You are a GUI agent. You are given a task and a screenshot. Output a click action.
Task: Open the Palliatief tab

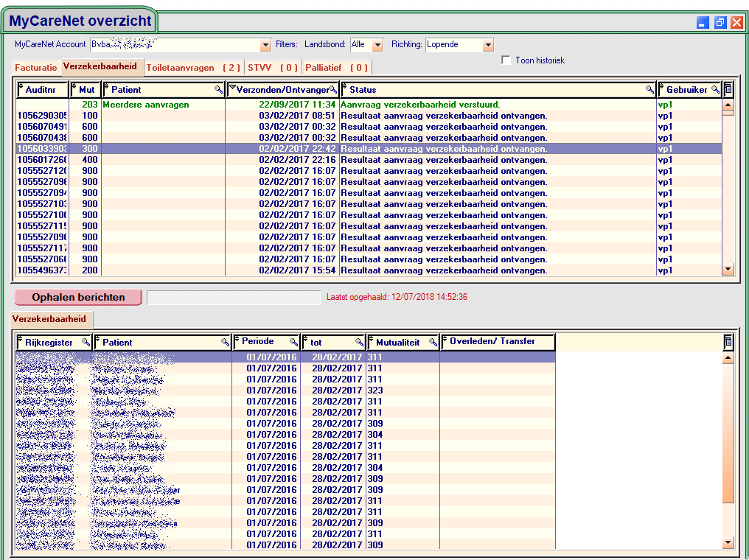click(x=337, y=68)
